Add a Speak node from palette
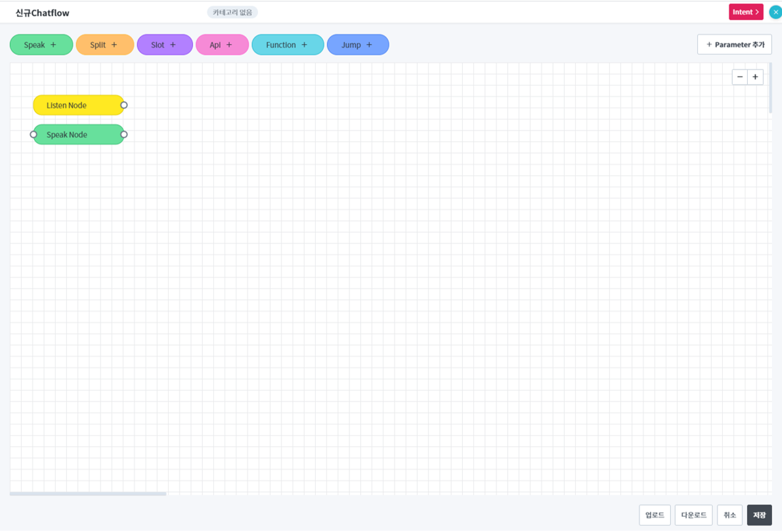Viewport: 782px width, 532px height. [41, 45]
